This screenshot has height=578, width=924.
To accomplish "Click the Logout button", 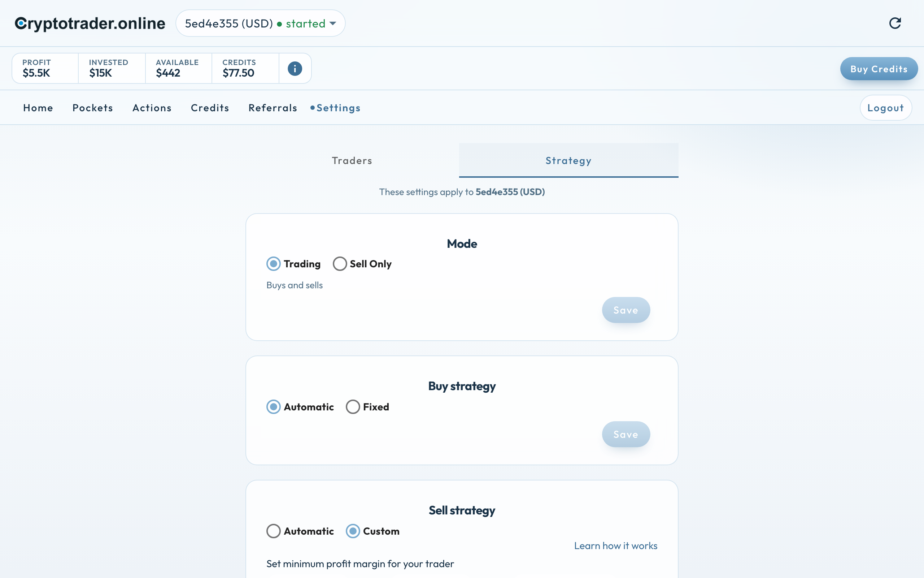I will pyautogui.click(x=886, y=108).
